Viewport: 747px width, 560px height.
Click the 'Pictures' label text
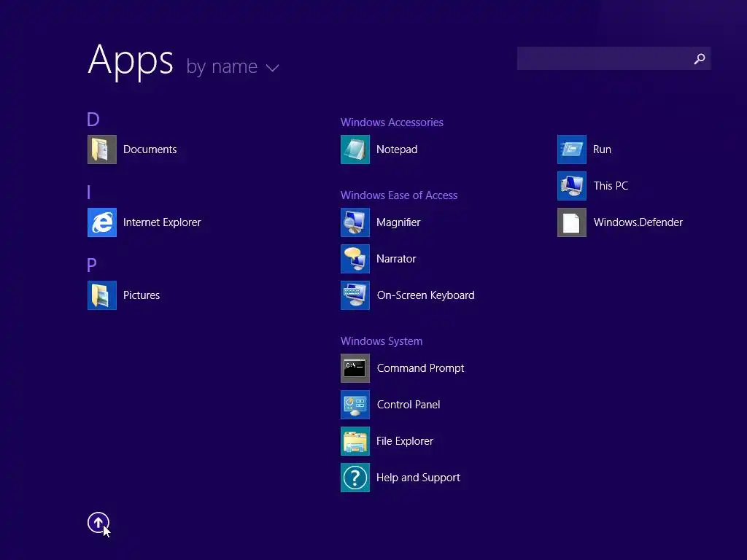point(142,295)
